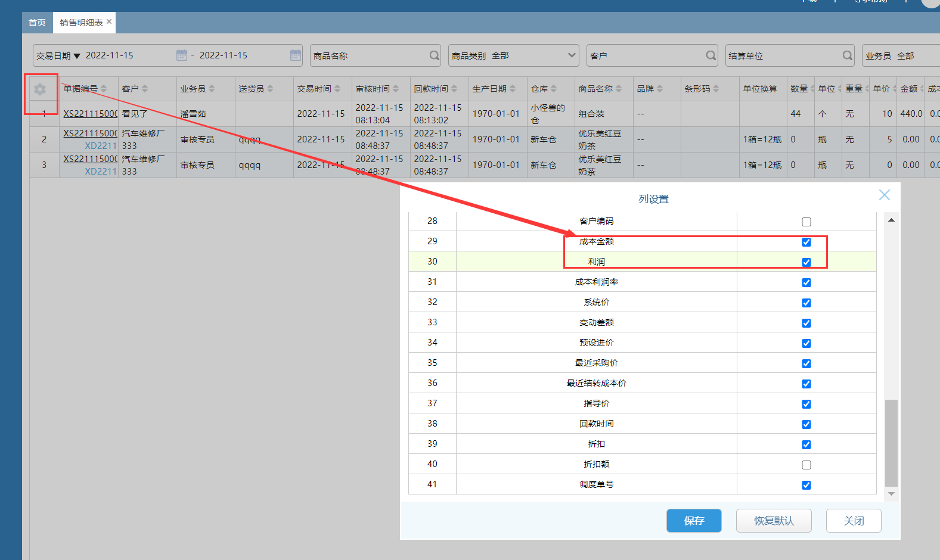Viewport: 940px width, 560px height.
Task: Uncheck 变动差额 column checkbox
Action: click(x=806, y=323)
